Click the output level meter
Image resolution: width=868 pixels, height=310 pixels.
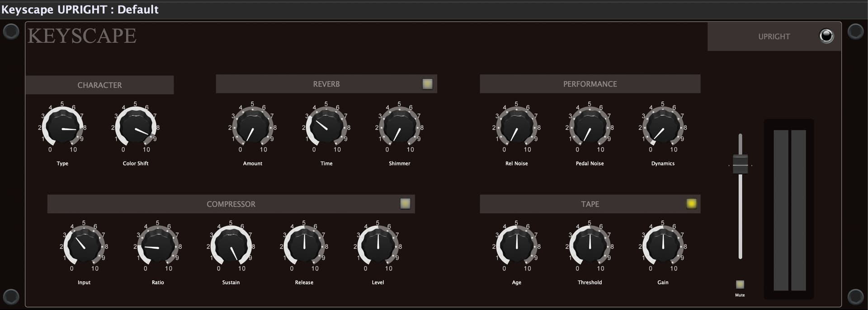coord(789,210)
